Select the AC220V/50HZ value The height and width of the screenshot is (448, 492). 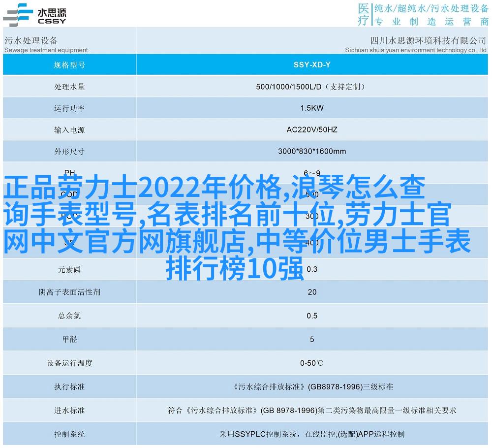pos(312,129)
